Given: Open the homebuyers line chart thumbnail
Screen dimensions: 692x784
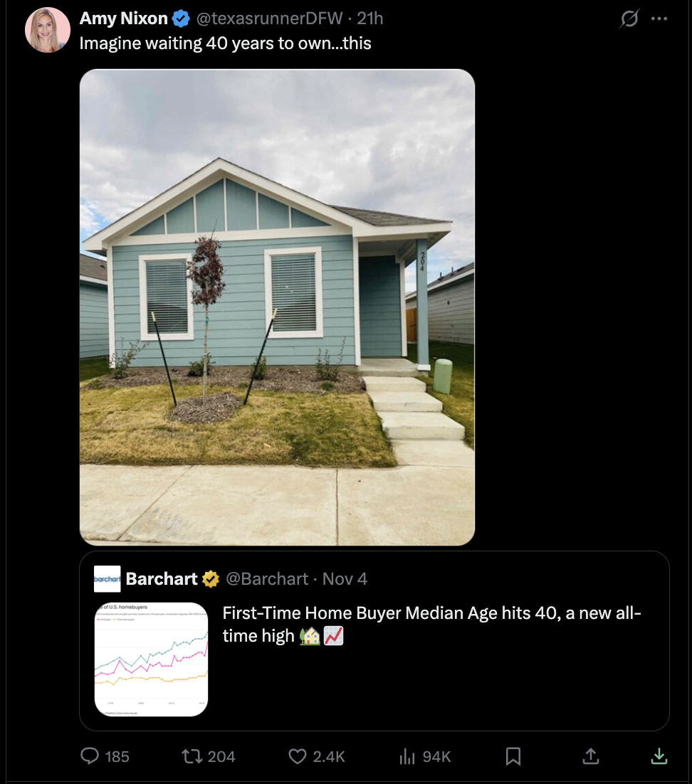Looking at the screenshot, I should coord(151,659).
